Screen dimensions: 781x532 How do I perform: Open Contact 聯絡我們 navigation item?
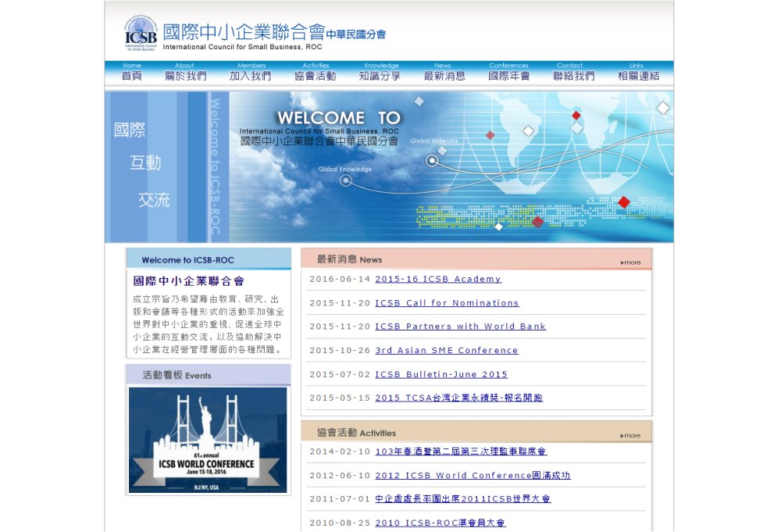click(x=573, y=73)
